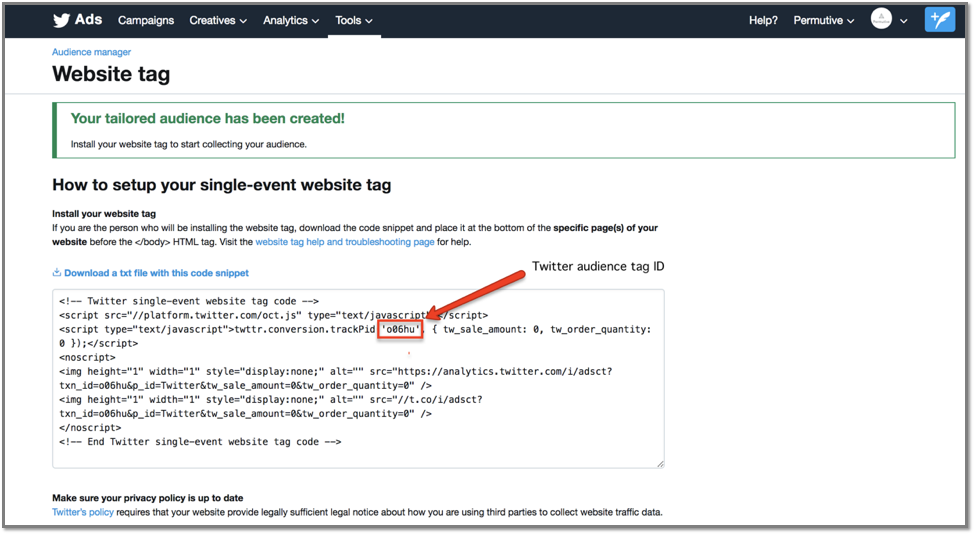Screen dimensions: 975x535
Task: Open the Help? menu item
Action: tap(763, 21)
